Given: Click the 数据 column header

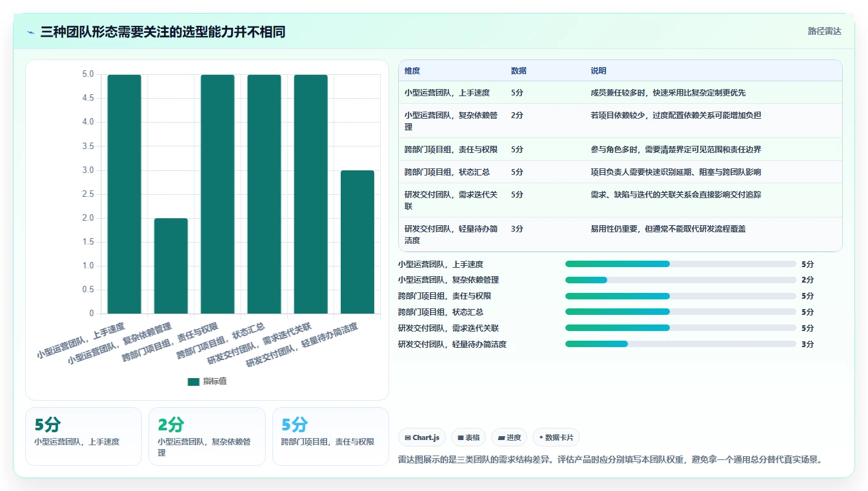Looking at the screenshot, I should click(519, 71).
